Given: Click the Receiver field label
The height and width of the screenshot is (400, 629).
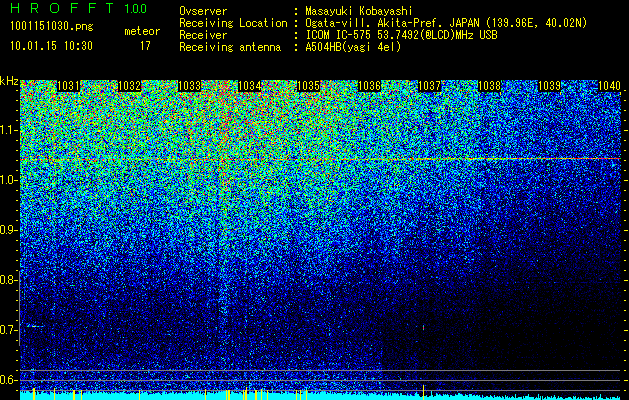Looking at the screenshot, I should [203, 35].
